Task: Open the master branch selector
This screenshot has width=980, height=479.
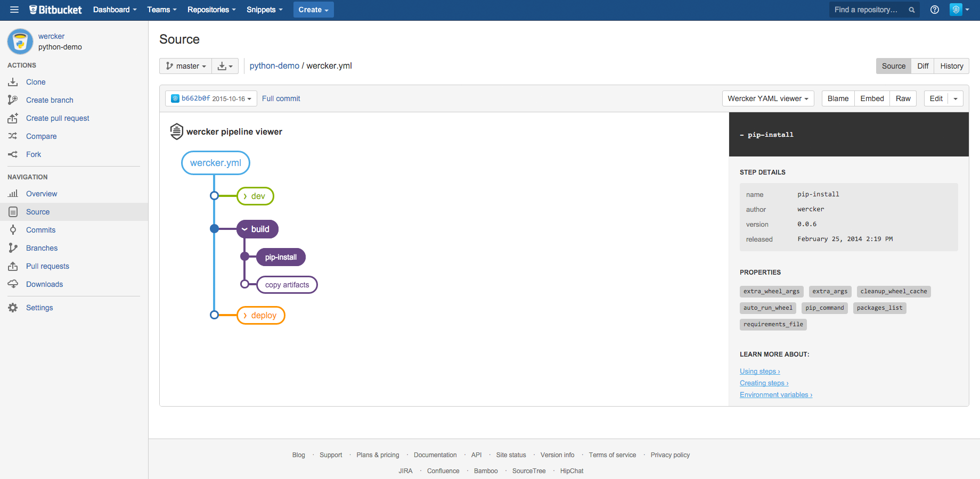Action: [x=185, y=66]
